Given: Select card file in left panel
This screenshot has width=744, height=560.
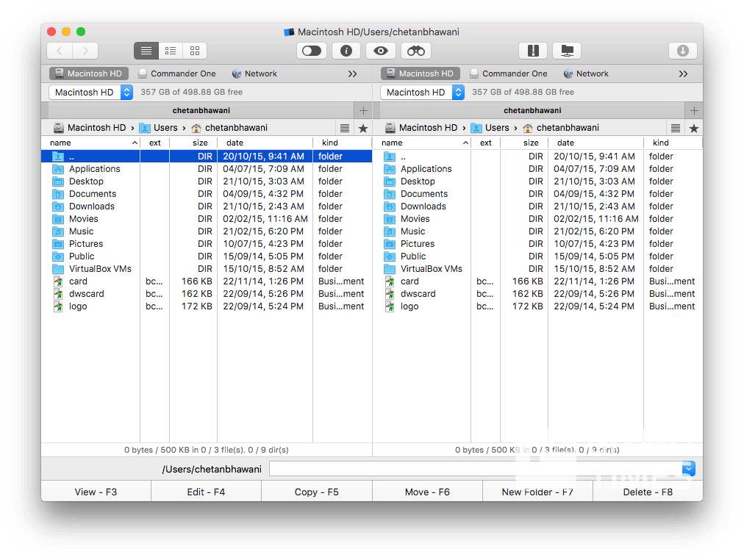Looking at the screenshot, I should tap(207, 281).
